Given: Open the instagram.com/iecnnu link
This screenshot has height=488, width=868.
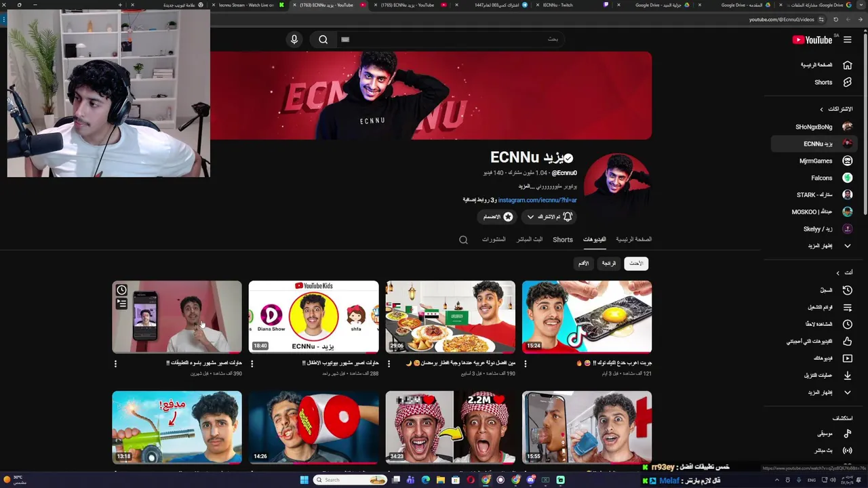Looking at the screenshot, I should (537, 200).
